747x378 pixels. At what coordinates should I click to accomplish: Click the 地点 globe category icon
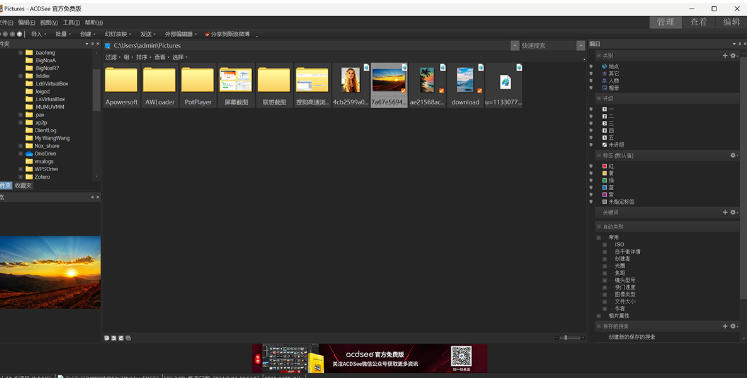(605, 67)
